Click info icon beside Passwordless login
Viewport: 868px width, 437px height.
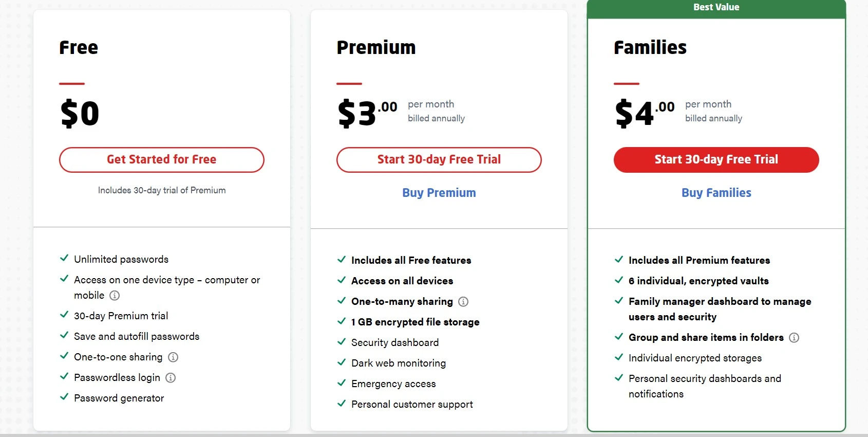point(171,377)
